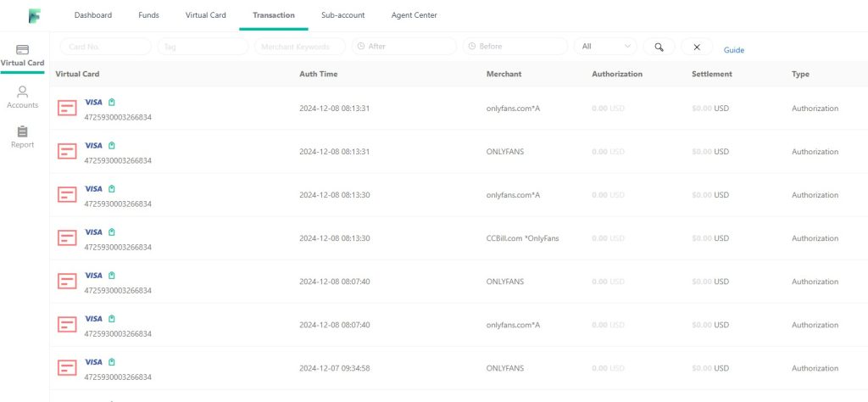The image size is (868, 402).
Task: Switch to the Dashboard tab
Action: click(93, 15)
